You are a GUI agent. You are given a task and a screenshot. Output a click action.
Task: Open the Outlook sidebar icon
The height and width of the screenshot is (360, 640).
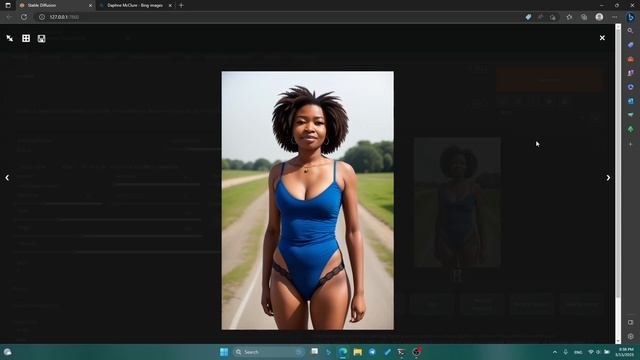[x=631, y=101]
